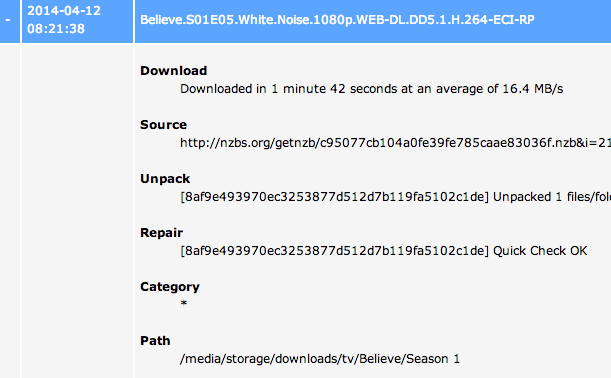Collapse the Believe.S01E05 history entry details
Screen dimensions: 611x378
pyautogui.click(x=8, y=20)
